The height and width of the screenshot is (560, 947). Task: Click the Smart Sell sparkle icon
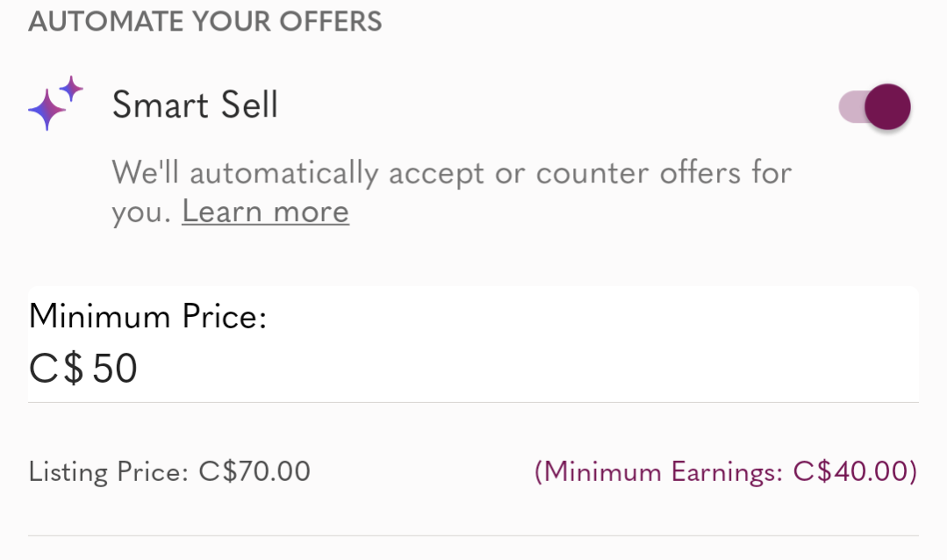point(55,104)
